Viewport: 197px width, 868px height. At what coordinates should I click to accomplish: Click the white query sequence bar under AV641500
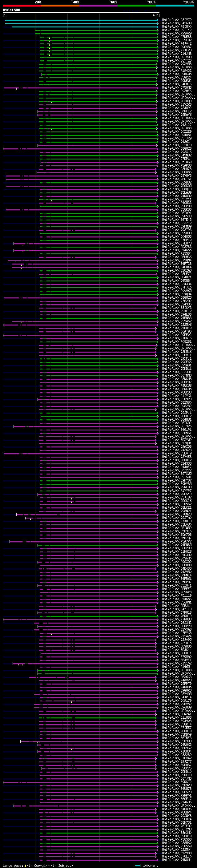tap(81, 12)
